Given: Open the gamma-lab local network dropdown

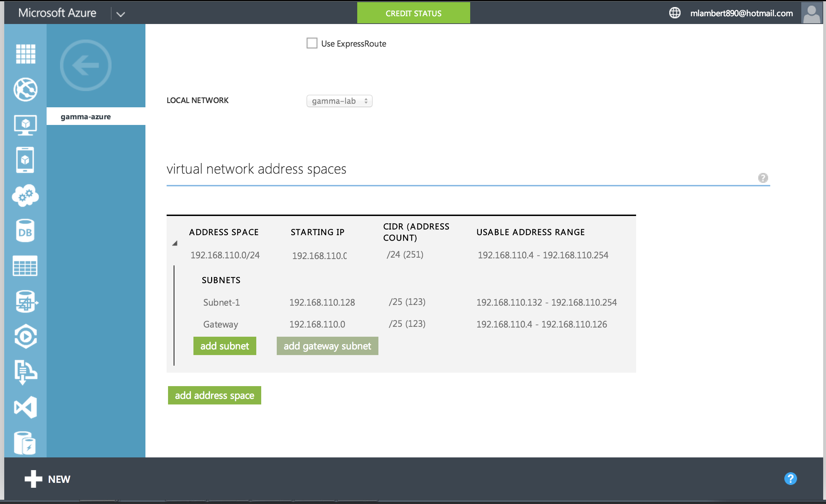Looking at the screenshot, I should click(339, 101).
